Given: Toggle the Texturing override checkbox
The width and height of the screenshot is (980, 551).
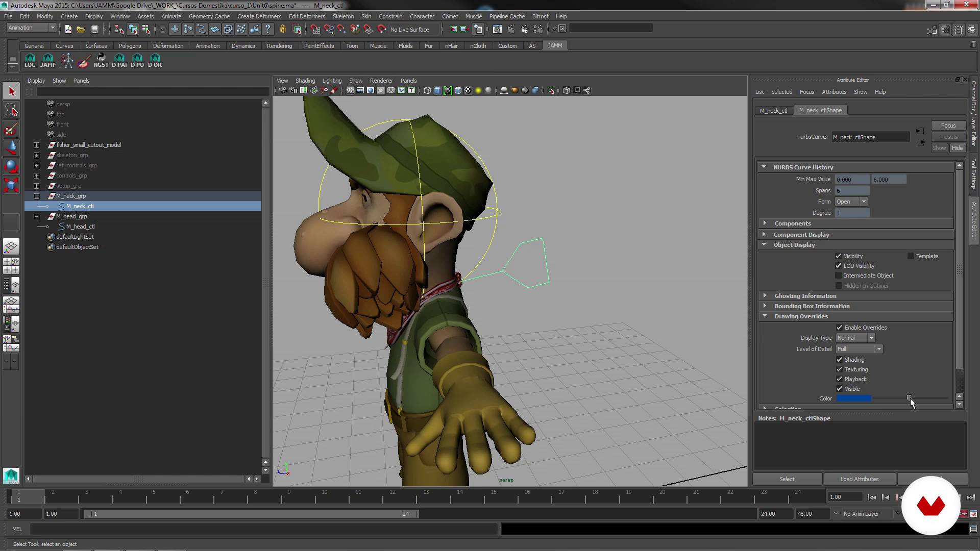Looking at the screenshot, I should (x=839, y=369).
